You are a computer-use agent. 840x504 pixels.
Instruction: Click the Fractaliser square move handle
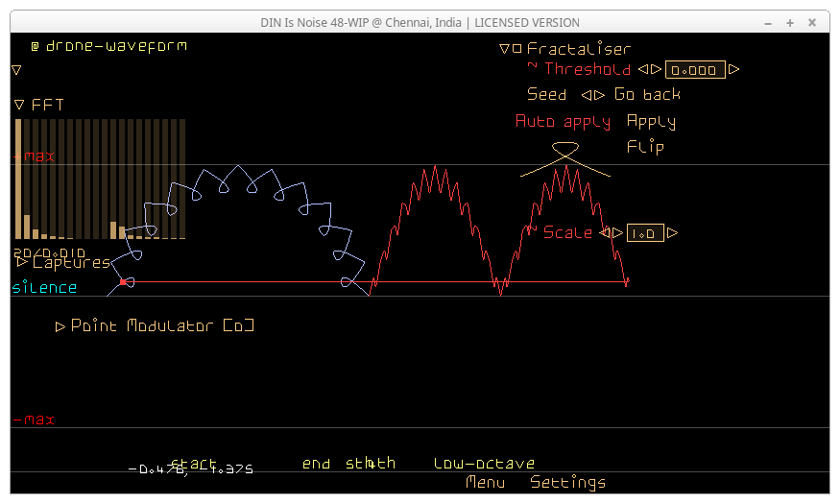pyautogui.click(x=517, y=49)
